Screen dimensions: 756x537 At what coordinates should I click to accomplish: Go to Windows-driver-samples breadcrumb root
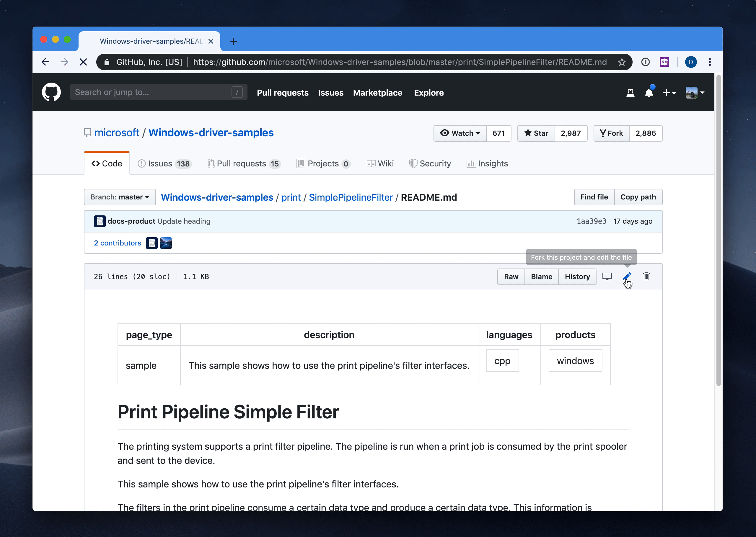coord(217,197)
